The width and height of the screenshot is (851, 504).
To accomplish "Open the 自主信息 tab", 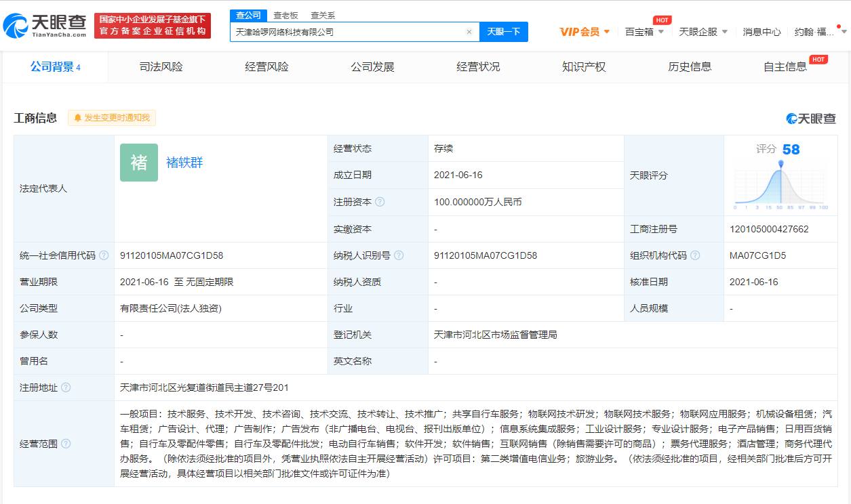I will click(x=785, y=67).
